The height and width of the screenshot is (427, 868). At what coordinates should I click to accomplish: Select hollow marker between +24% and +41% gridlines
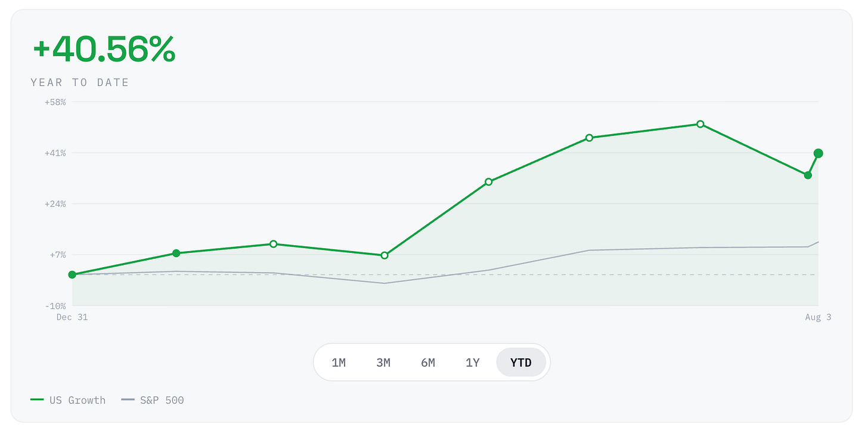489,181
